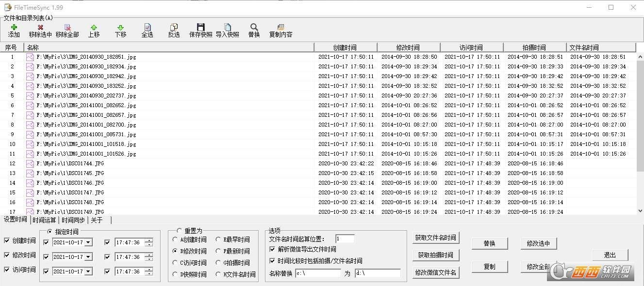Click the replacement field containing d:\
The height and width of the screenshot is (286, 644).
click(x=378, y=273)
